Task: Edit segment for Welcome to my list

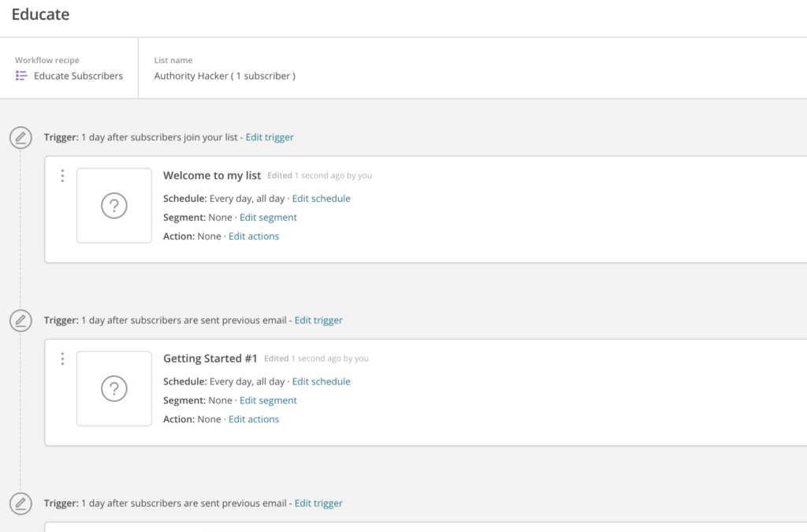Action: tap(268, 218)
